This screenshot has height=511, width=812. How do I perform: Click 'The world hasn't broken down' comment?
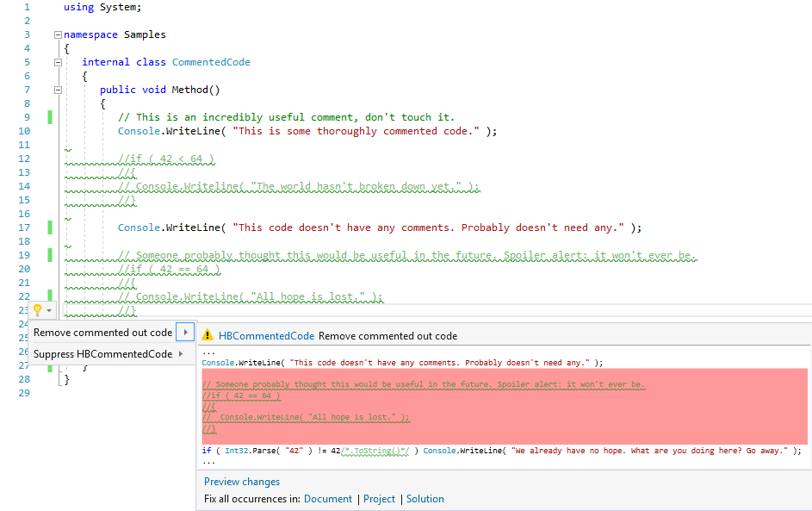(298, 187)
